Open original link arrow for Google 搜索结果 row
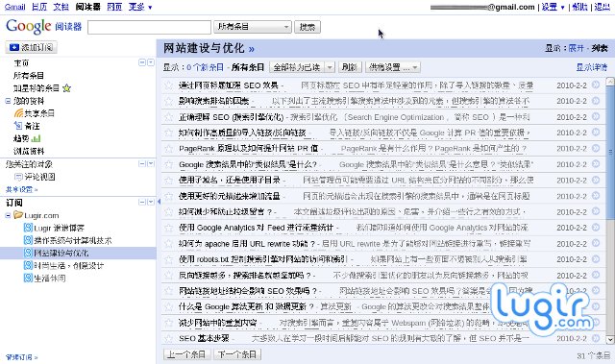 point(596,164)
